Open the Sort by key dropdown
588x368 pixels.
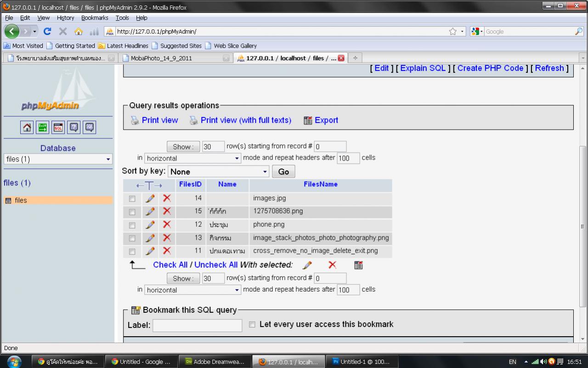point(219,172)
